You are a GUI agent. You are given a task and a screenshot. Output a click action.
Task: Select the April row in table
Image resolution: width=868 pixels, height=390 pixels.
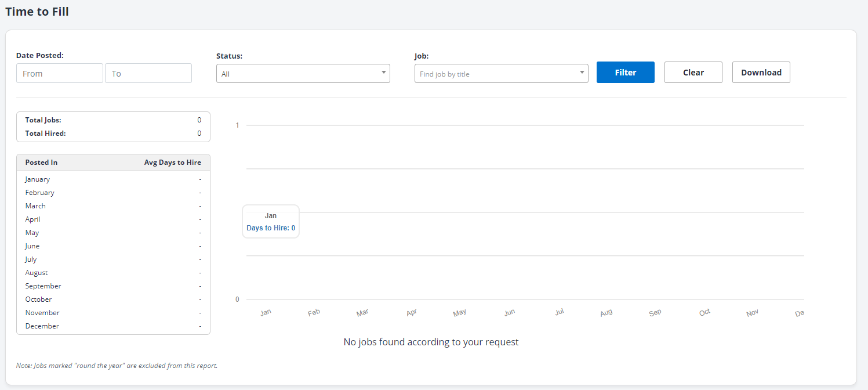(113, 219)
